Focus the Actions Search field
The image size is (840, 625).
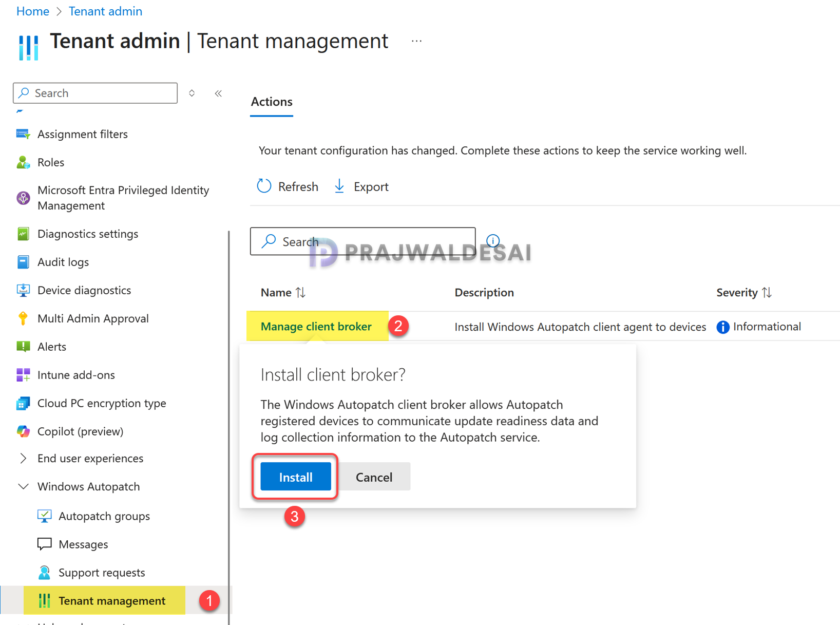click(363, 241)
